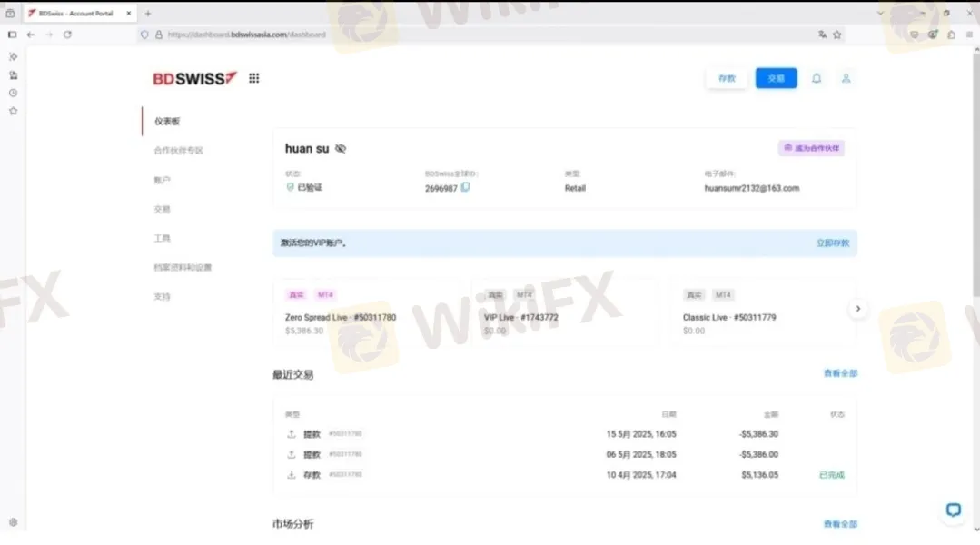Open browser sidebar bookmarks star icon
The height and width of the screenshot is (545, 980).
pyautogui.click(x=13, y=111)
